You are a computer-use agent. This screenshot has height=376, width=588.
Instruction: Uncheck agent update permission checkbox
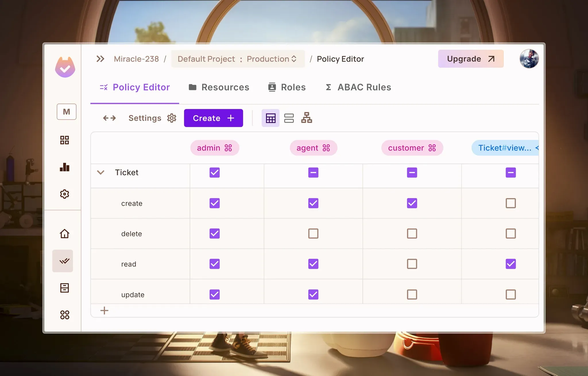[313, 294]
